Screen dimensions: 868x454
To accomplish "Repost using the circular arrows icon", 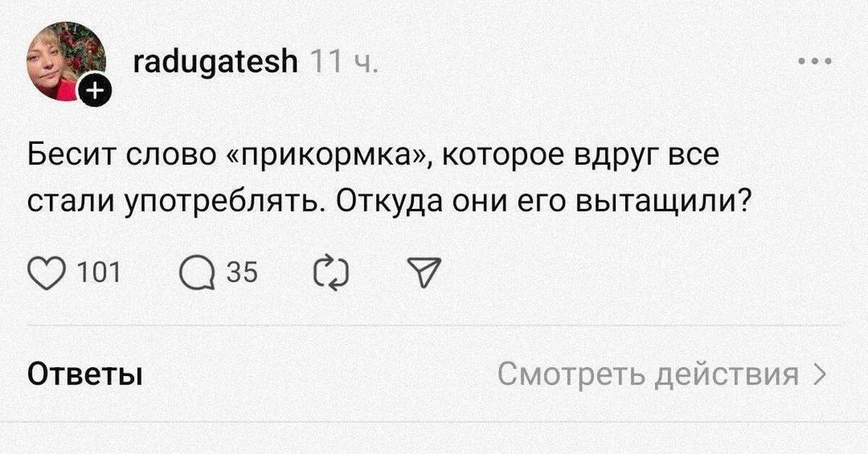I will [x=332, y=273].
